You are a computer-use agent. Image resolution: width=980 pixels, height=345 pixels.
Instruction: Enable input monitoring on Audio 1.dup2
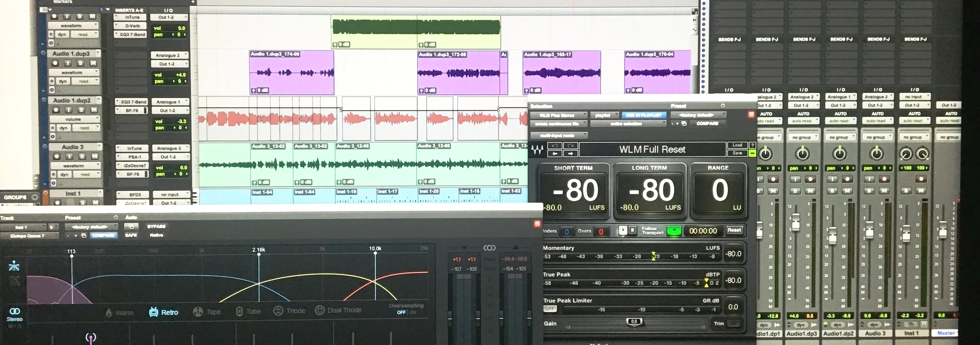pos(68,110)
